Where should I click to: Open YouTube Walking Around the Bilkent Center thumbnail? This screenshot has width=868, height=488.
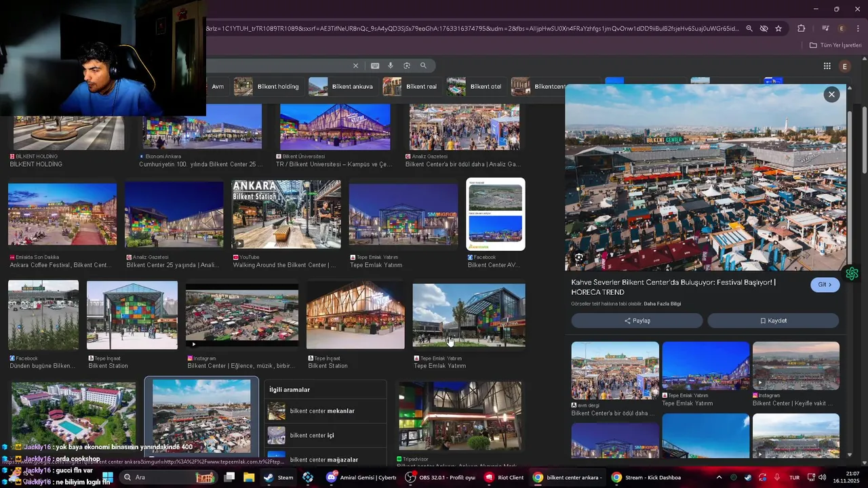(x=287, y=214)
